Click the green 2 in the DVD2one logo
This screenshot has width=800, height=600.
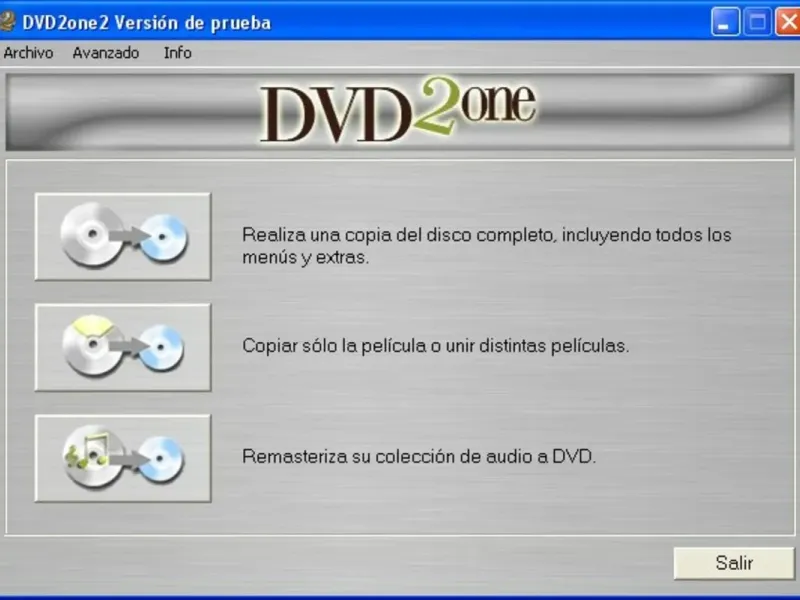pyautogui.click(x=435, y=106)
